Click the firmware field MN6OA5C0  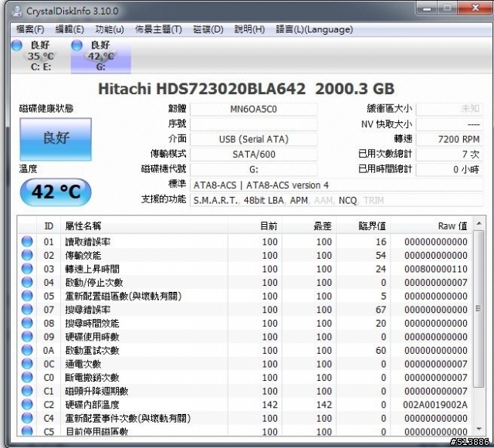pos(253,109)
